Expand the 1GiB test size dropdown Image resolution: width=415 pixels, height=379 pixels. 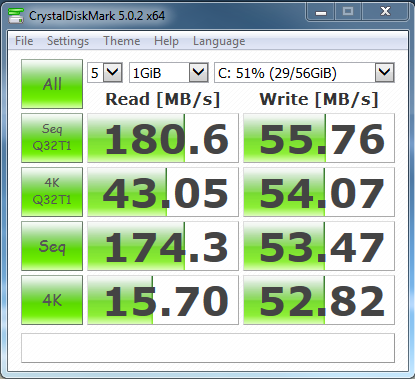click(169, 72)
